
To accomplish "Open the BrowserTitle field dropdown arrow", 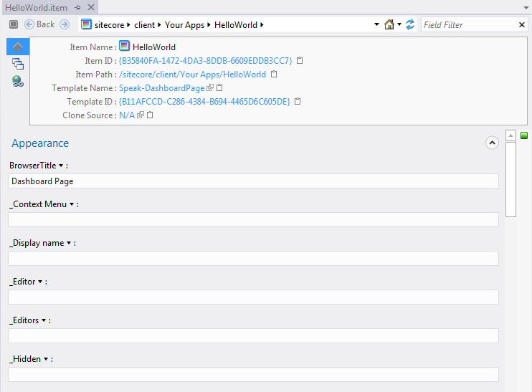I will tap(61, 166).
